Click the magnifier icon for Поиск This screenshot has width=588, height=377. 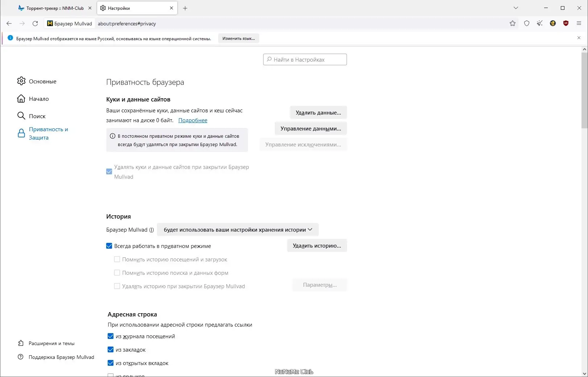click(x=21, y=116)
